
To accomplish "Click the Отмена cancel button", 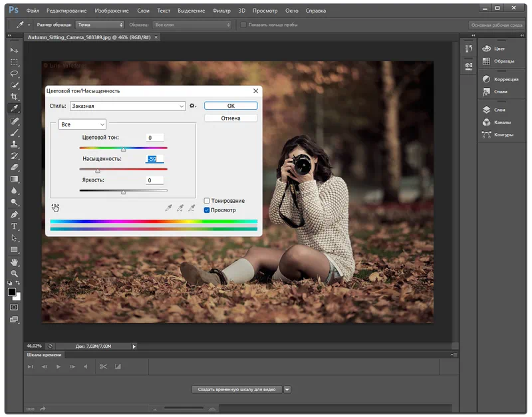I will tap(230, 118).
